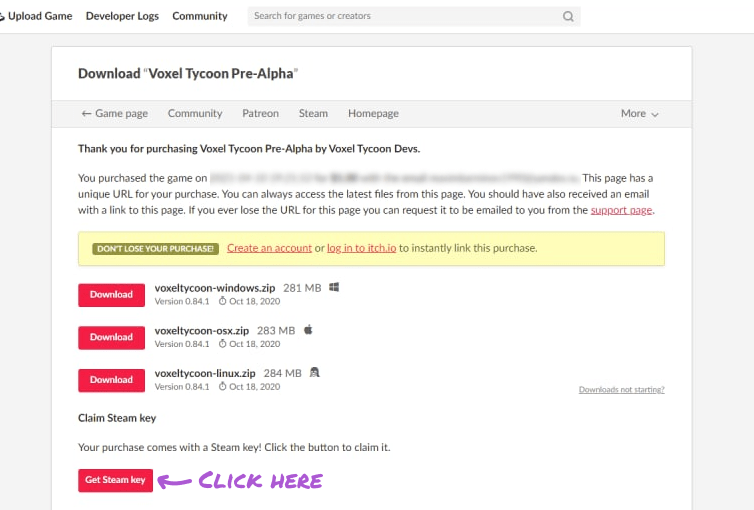Screen dimensions: 754x510
Task: Click the voxeltycoon-linux.zip file name
Action: (x=205, y=373)
